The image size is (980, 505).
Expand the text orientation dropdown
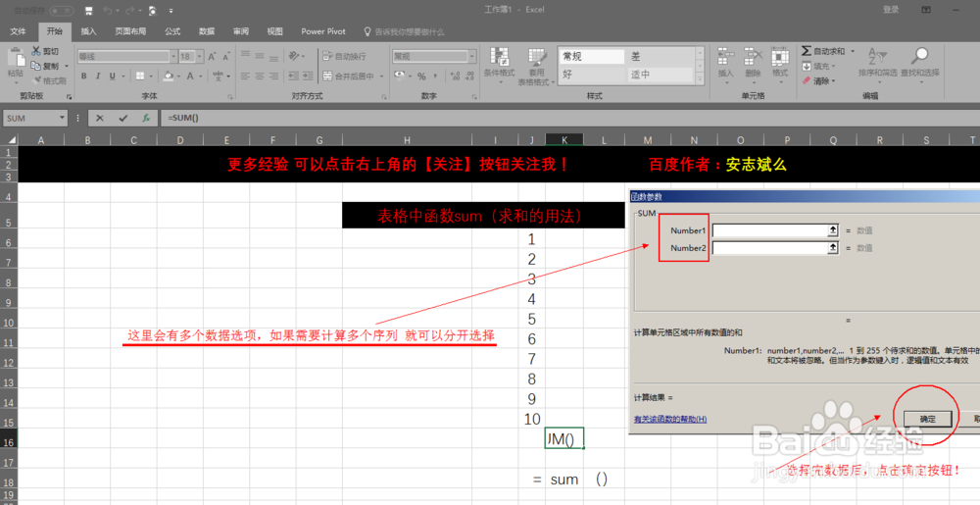(301, 56)
